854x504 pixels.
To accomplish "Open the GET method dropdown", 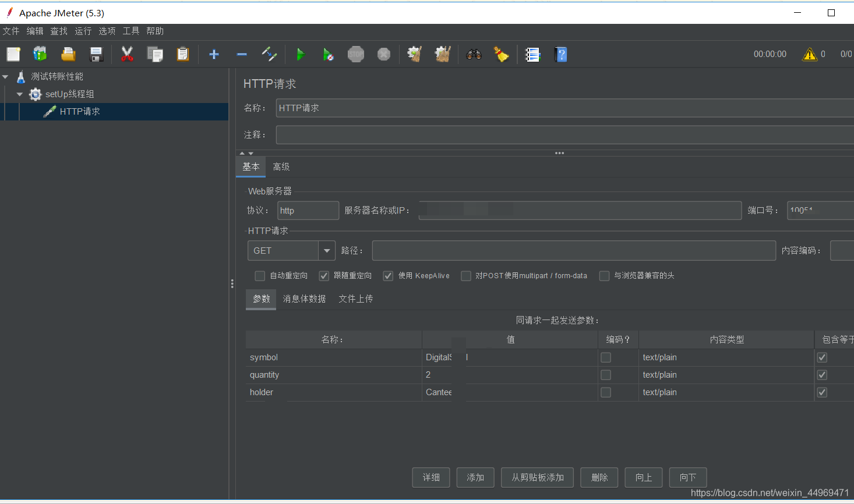I will click(x=327, y=250).
